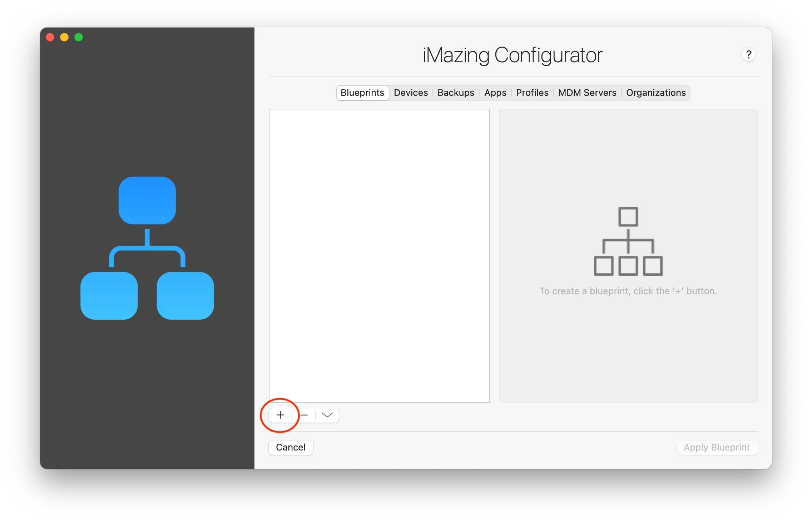Zoom window with the green button
The height and width of the screenshot is (522, 812).
(79, 37)
